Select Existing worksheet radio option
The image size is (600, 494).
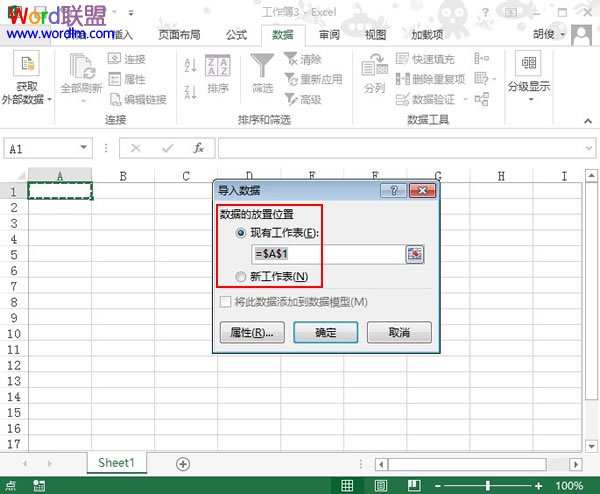tap(240, 233)
